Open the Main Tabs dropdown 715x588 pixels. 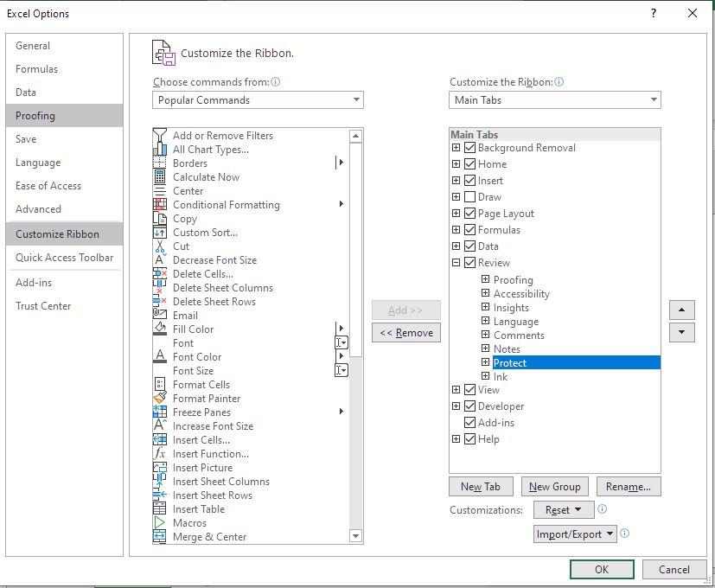pos(554,99)
